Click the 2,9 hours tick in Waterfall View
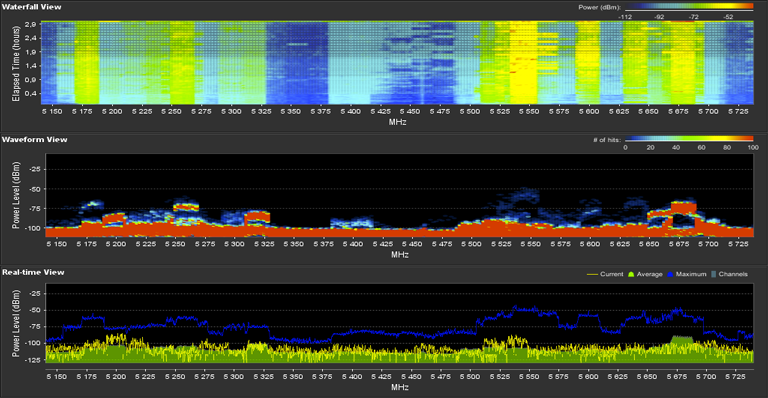Screen dimensions: 768x398 (x=30, y=24)
